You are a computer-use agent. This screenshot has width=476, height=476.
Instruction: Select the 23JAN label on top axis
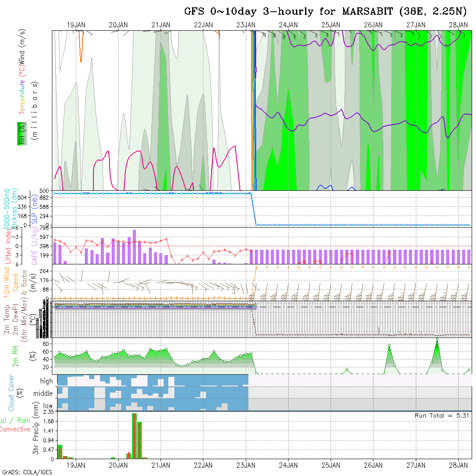click(x=246, y=25)
